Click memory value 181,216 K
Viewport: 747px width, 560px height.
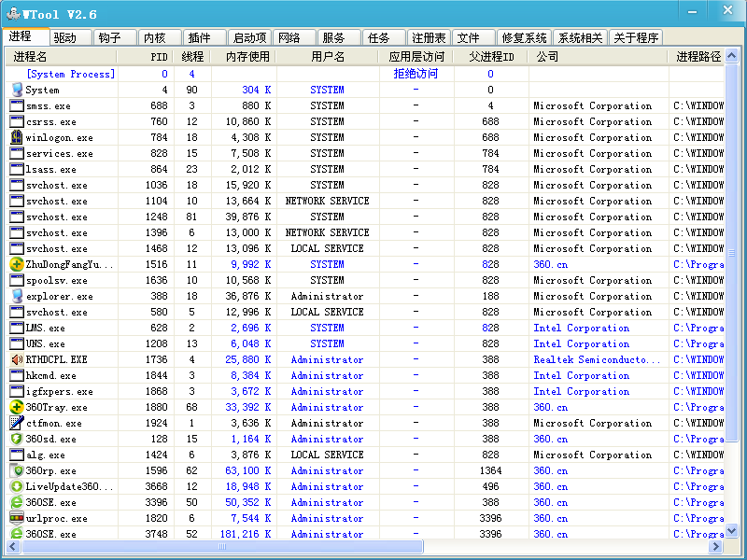tap(246, 534)
